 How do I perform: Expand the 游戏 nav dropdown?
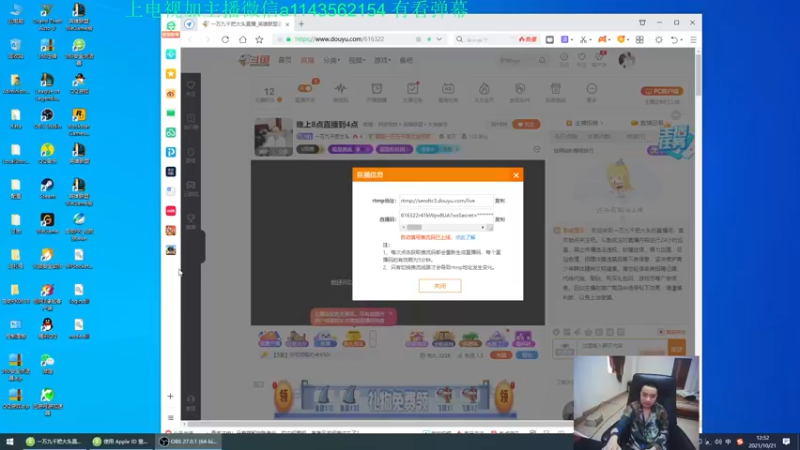point(382,60)
